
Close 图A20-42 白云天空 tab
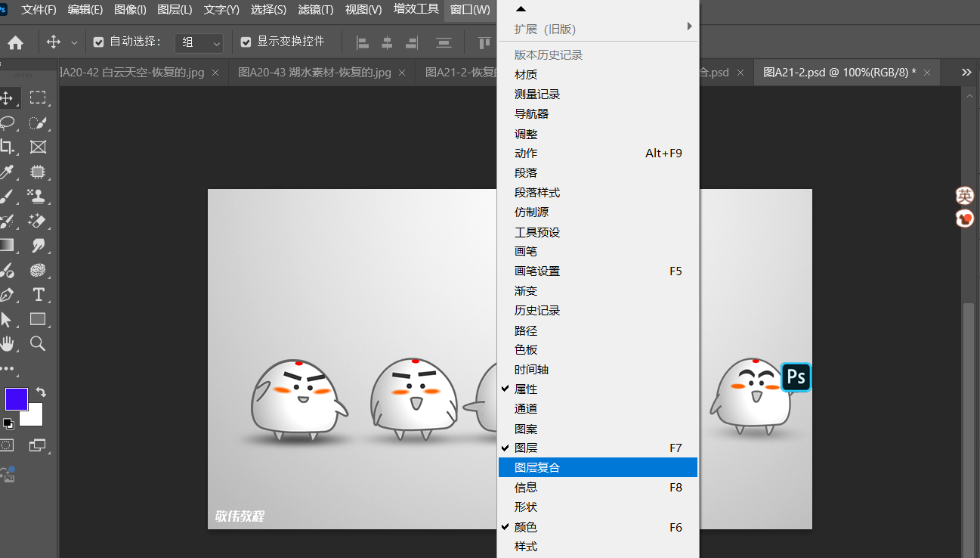[215, 73]
